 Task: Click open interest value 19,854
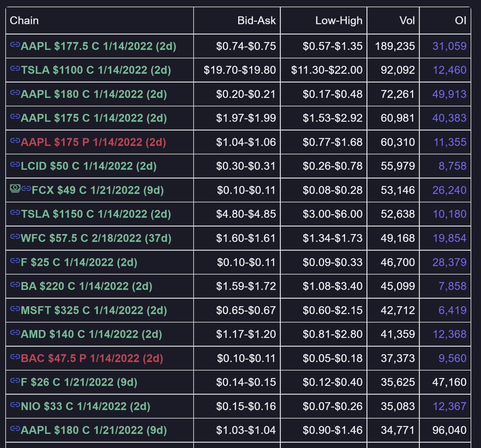(x=449, y=238)
